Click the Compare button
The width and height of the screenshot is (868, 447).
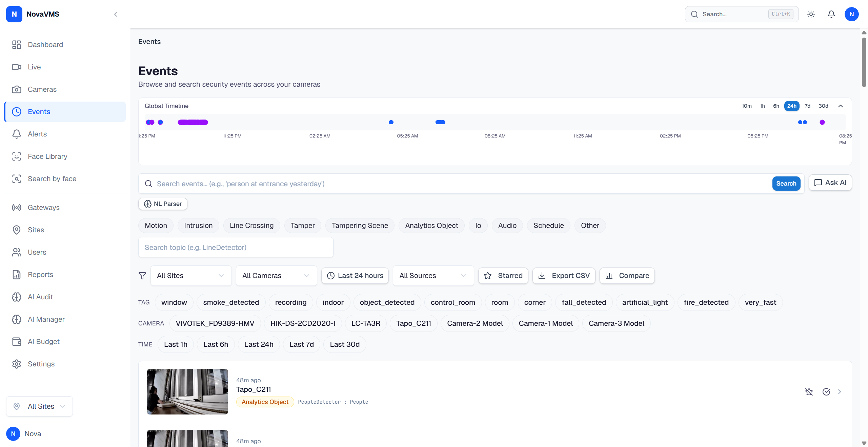coord(627,276)
